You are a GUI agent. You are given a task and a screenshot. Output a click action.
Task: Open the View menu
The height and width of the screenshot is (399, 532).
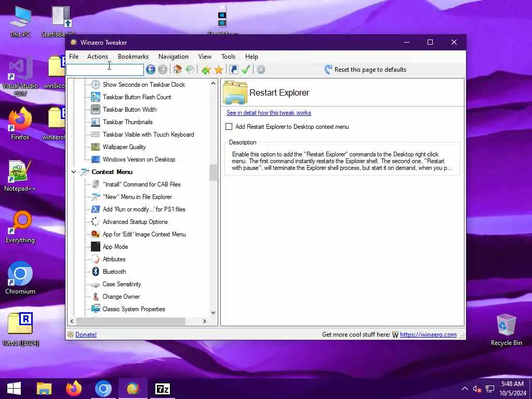click(205, 57)
